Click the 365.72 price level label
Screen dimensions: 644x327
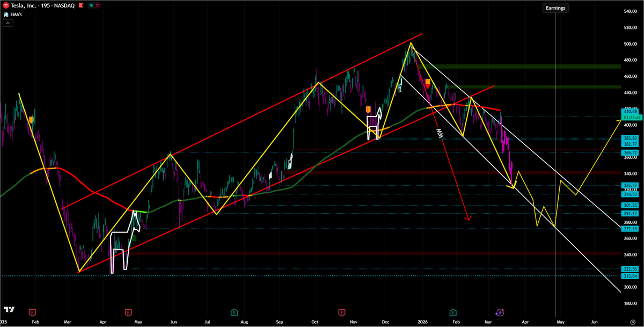(x=630, y=153)
